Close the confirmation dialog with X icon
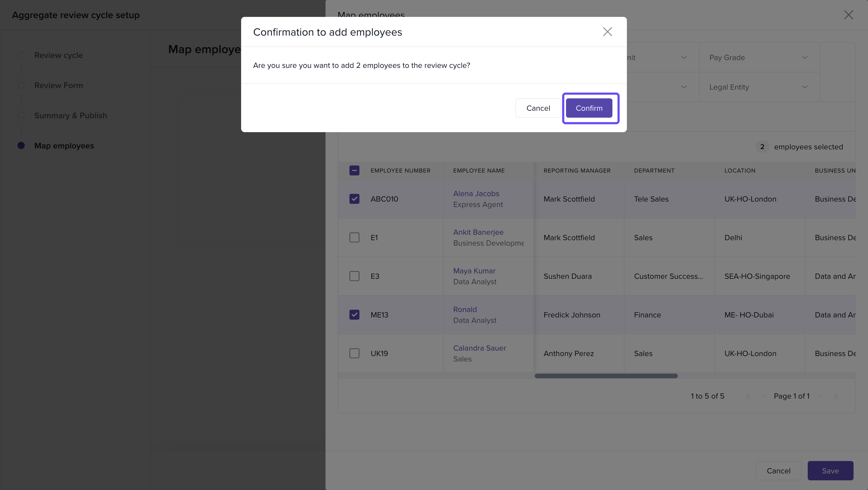This screenshot has width=868, height=490. click(x=607, y=32)
